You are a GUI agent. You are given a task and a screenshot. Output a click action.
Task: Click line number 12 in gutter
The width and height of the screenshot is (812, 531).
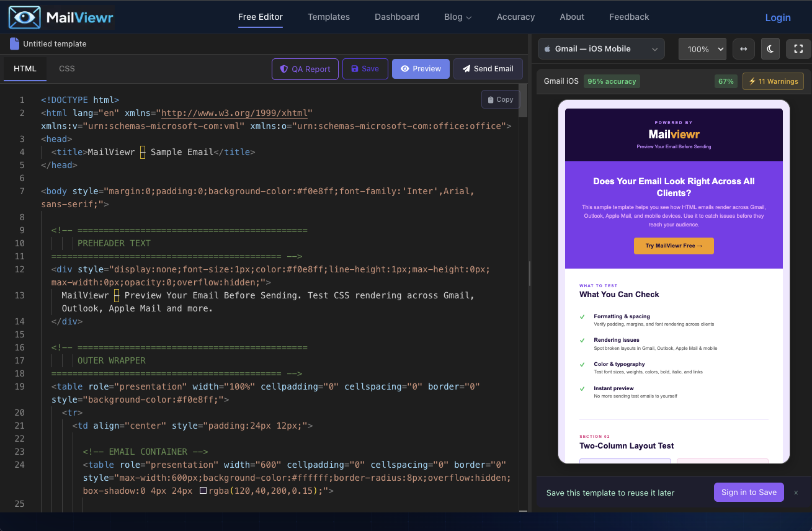[20, 269]
